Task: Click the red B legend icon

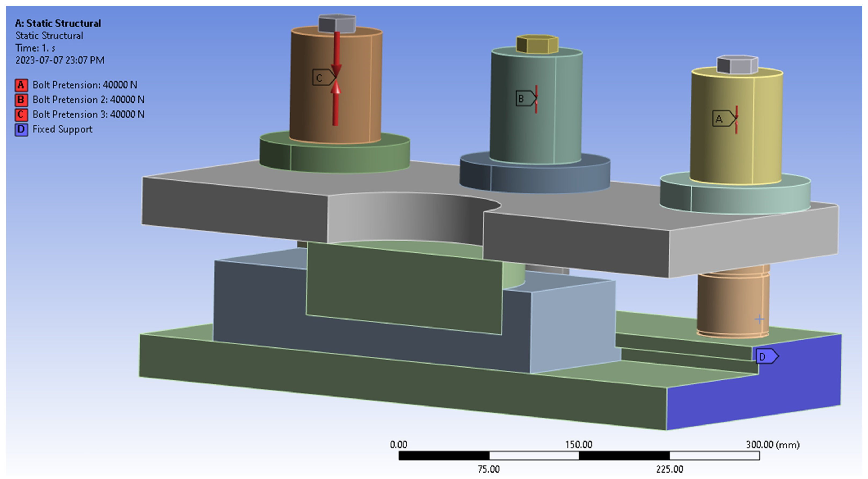Action: pyautogui.click(x=21, y=100)
